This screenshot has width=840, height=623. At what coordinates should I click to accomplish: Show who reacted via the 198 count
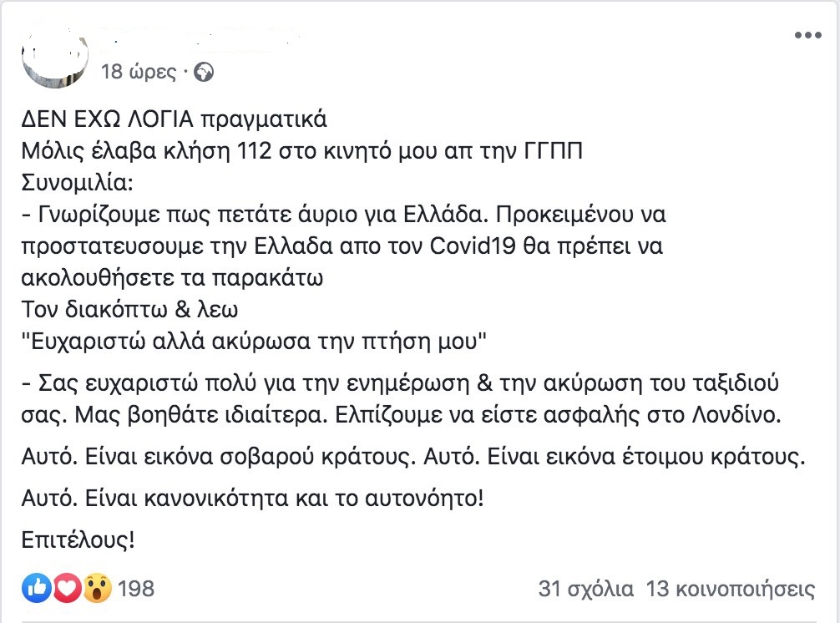(136, 589)
